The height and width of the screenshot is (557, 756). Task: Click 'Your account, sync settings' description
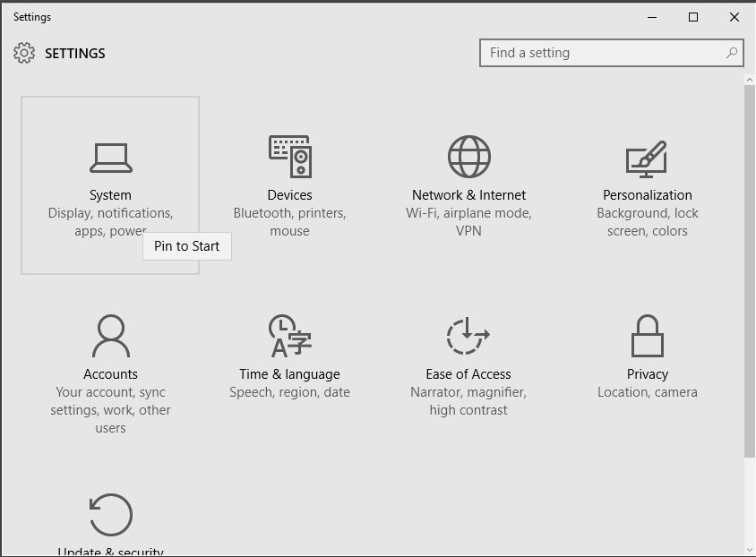pyautogui.click(x=110, y=410)
